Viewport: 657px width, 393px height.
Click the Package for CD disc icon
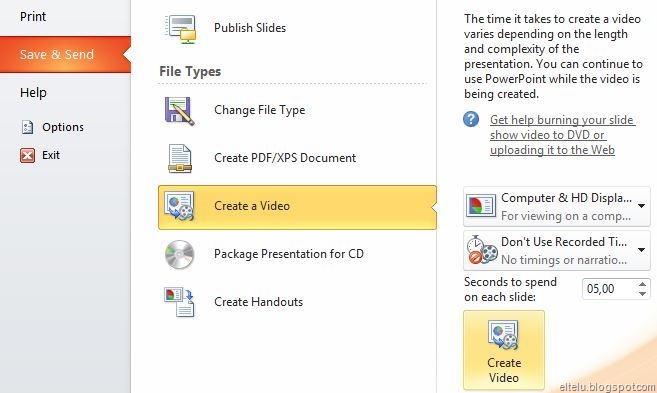tap(179, 254)
